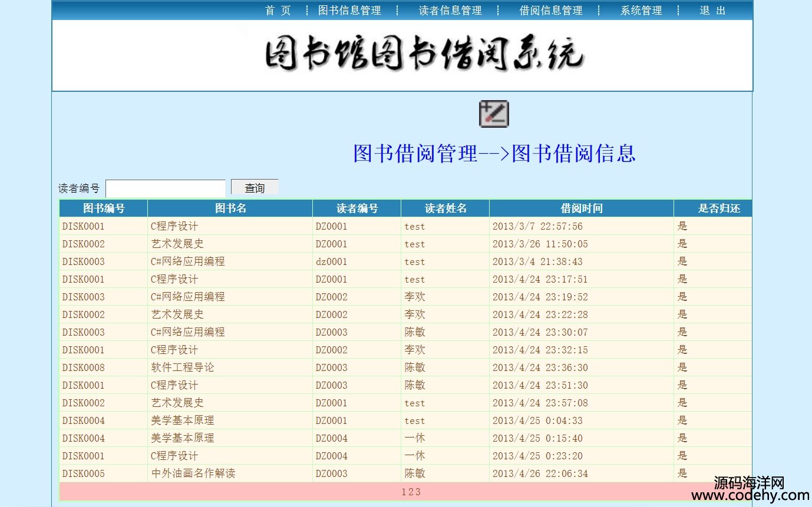Click the timestamp 2013/4/24 23:22:28
The image size is (812, 507).
tap(540, 314)
